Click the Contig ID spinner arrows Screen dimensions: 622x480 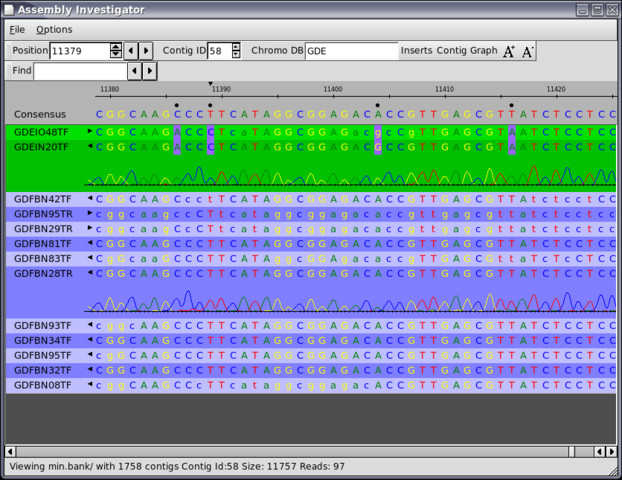click(237, 51)
